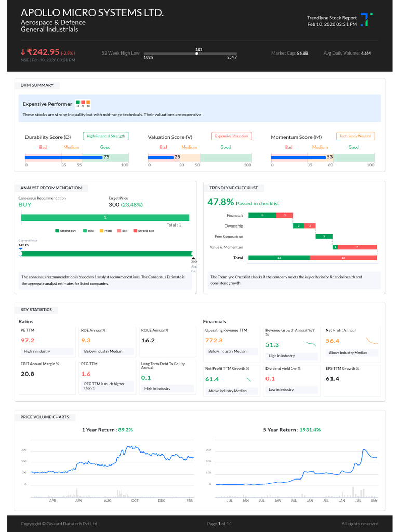Click the Net Profit TTM Growth sparkline

248,380
